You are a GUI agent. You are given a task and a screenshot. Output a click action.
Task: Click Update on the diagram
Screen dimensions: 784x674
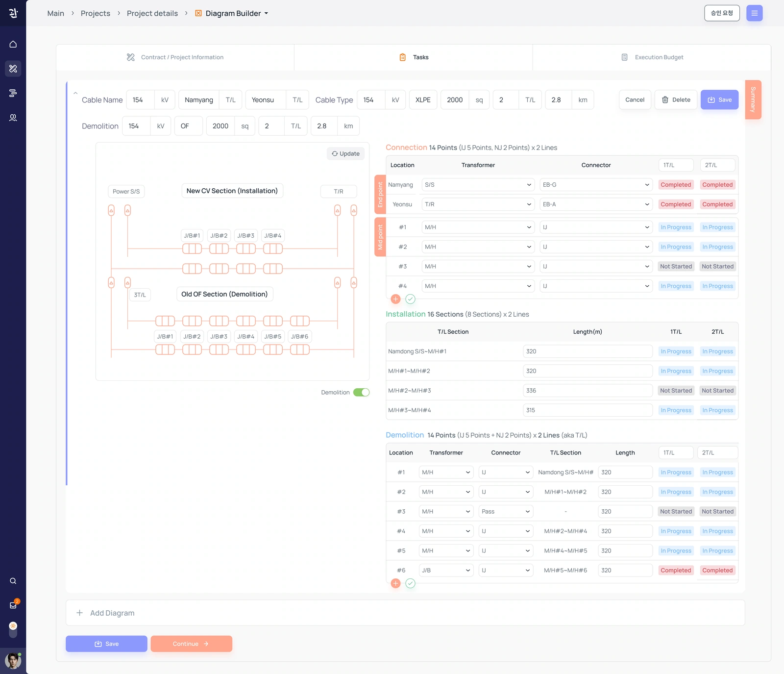point(345,154)
